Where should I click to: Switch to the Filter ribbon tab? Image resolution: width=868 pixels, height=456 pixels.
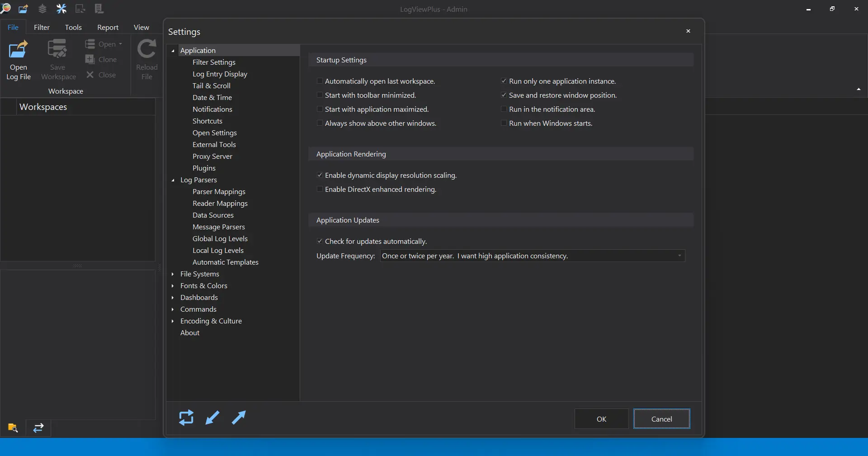coord(42,27)
